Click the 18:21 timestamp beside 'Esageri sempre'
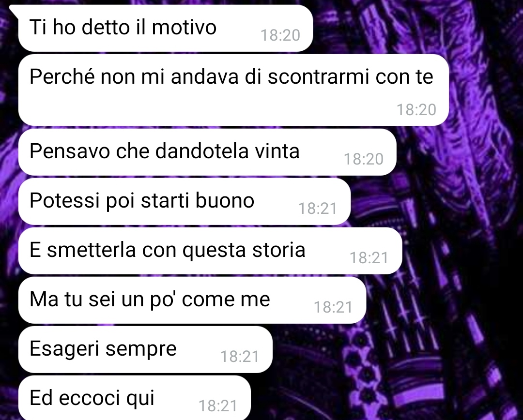Screen dimensions: 523x420 pos(240,357)
